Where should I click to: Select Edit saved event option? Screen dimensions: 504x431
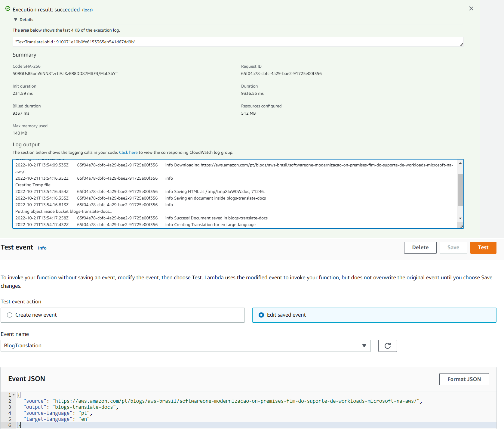[x=374, y=315]
